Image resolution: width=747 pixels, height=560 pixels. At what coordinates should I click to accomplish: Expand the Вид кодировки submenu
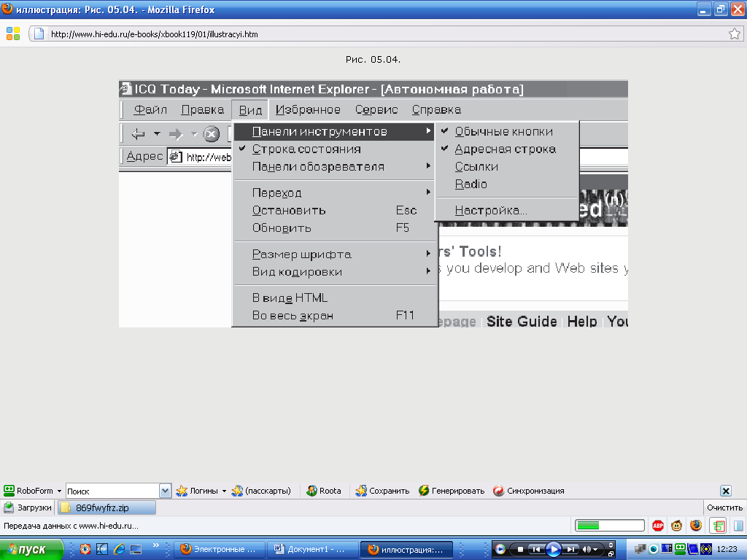pyautogui.click(x=333, y=272)
